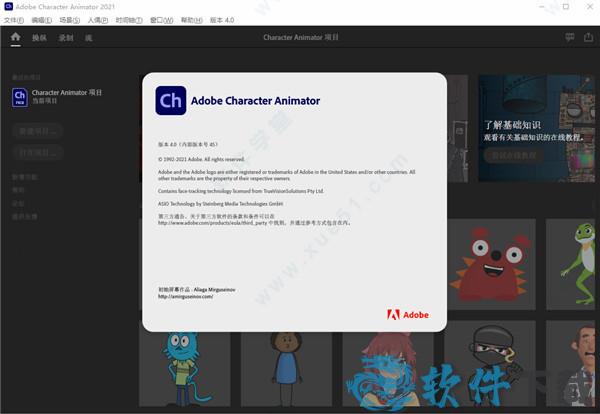Viewport: 600px width, 414px height.
Task: Click the Home icon in the workspace bar
Action: coord(15,37)
